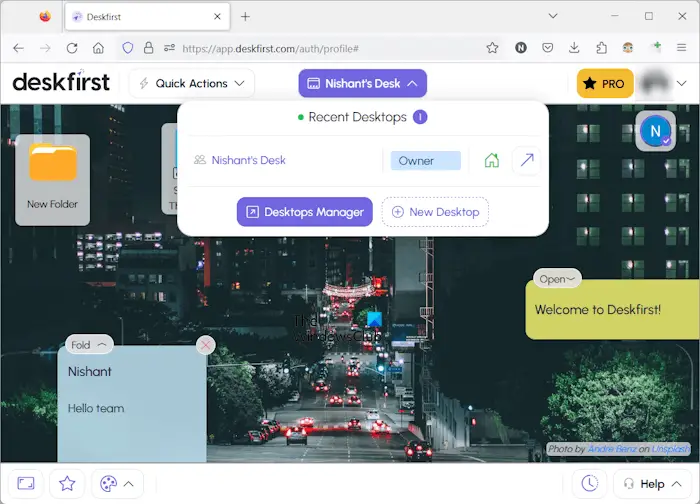Open the Quick Actions dropdown

[x=192, y=83]
